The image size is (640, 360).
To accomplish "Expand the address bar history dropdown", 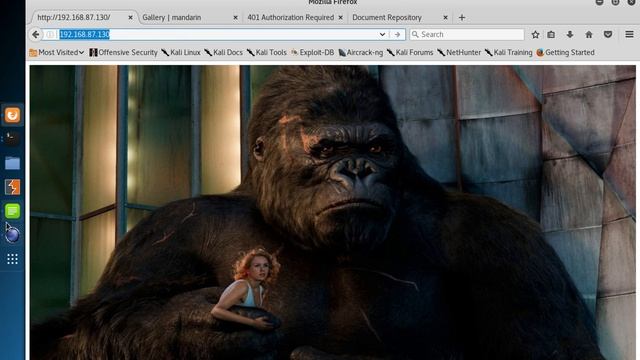I will (382, 34).
